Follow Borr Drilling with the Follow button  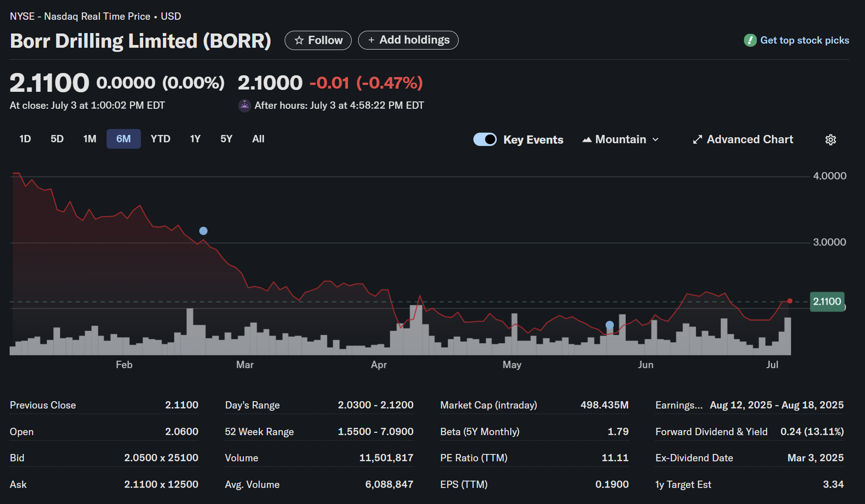318,40
